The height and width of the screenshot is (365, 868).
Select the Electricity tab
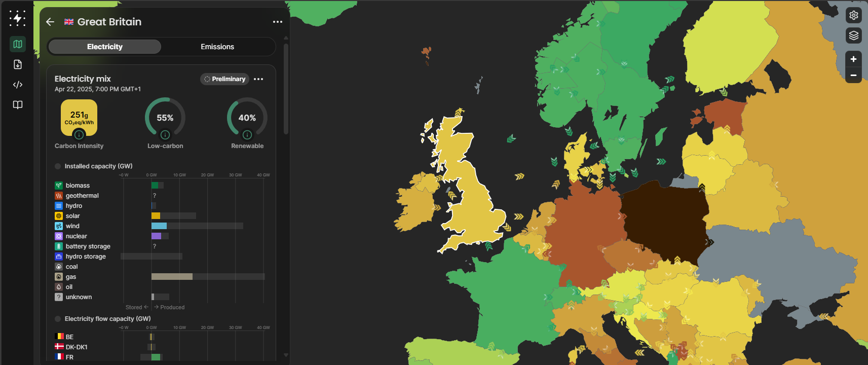point(105,47)
